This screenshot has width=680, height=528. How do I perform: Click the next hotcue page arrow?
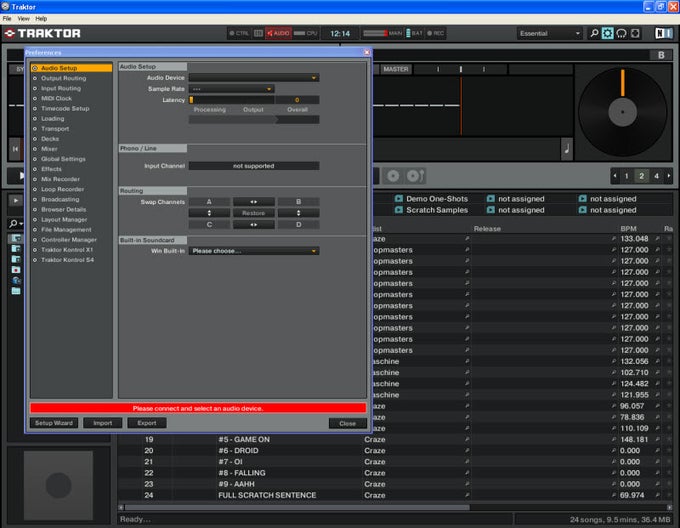(669, 176)
